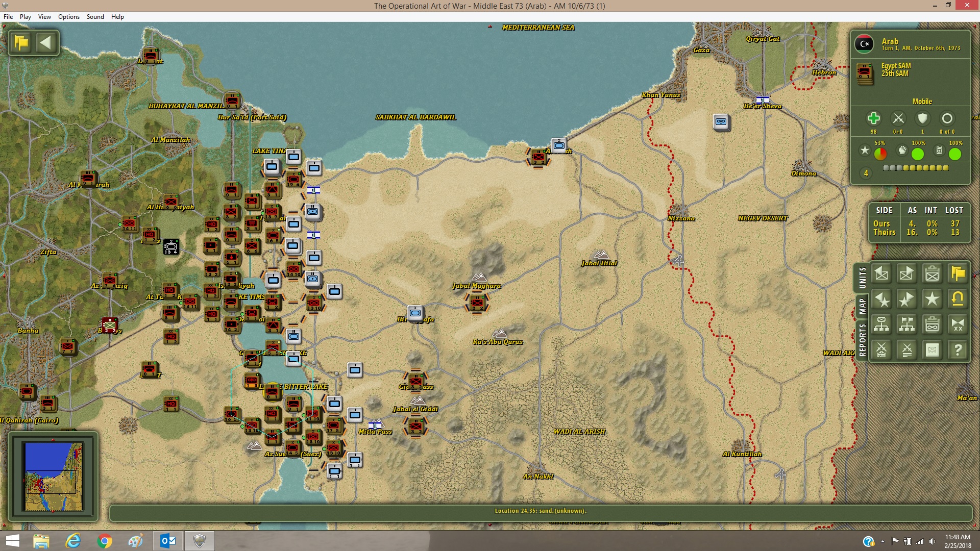Click the white unit card icon
Screen dimensions: 980x551
click(932, 350)
